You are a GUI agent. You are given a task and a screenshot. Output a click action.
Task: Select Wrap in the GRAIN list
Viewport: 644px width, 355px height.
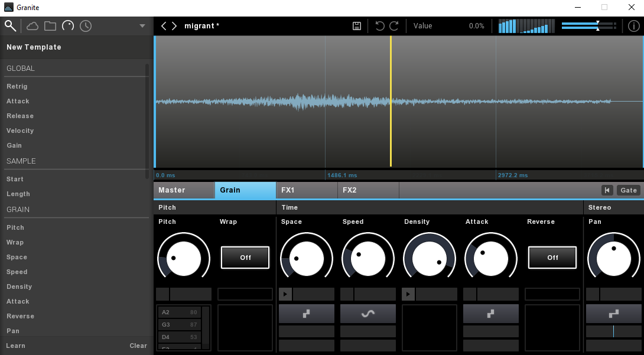[15, 242]
